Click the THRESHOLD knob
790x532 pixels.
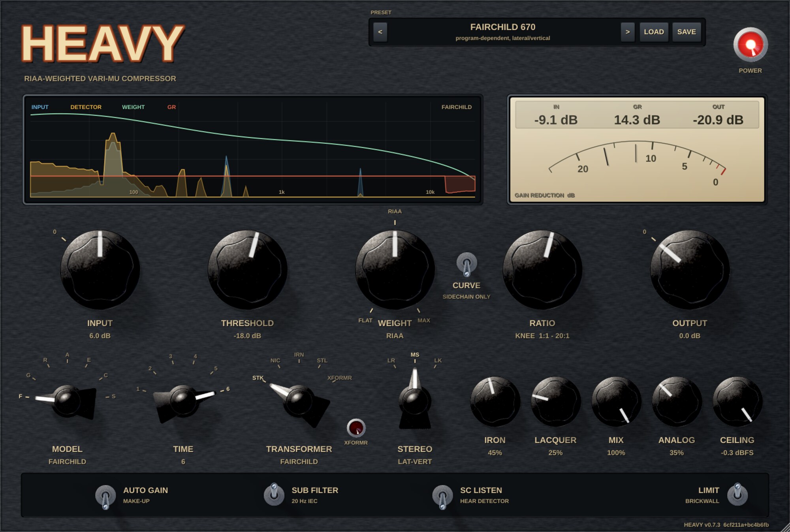tap(247, 270)
